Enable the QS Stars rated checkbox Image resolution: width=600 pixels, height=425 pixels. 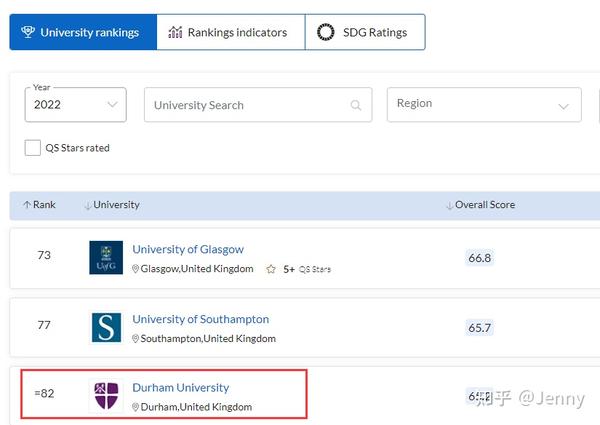pyautogui.click(x=33, y=148)
